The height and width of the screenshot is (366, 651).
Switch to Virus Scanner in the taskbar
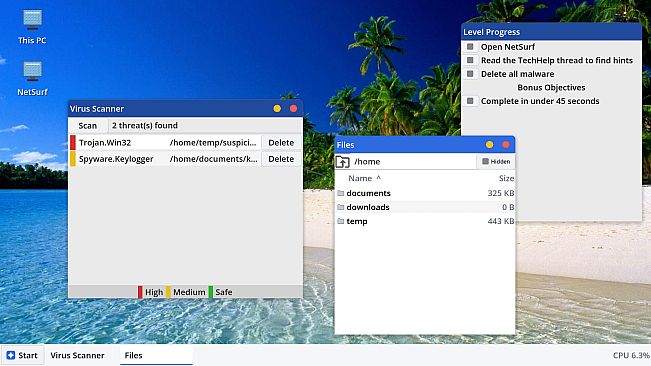coord(77,355)
